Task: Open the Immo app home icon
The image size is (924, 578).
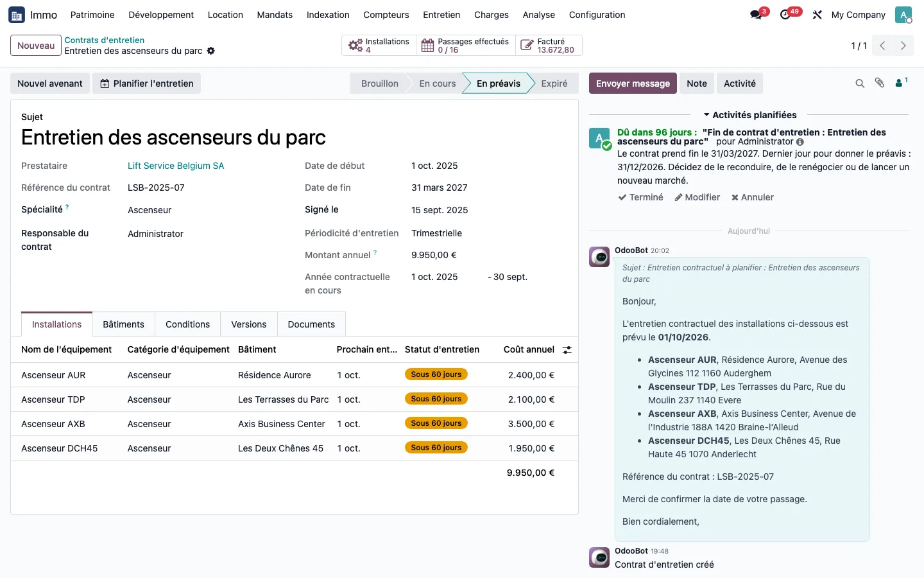Action: pos(17,15)
